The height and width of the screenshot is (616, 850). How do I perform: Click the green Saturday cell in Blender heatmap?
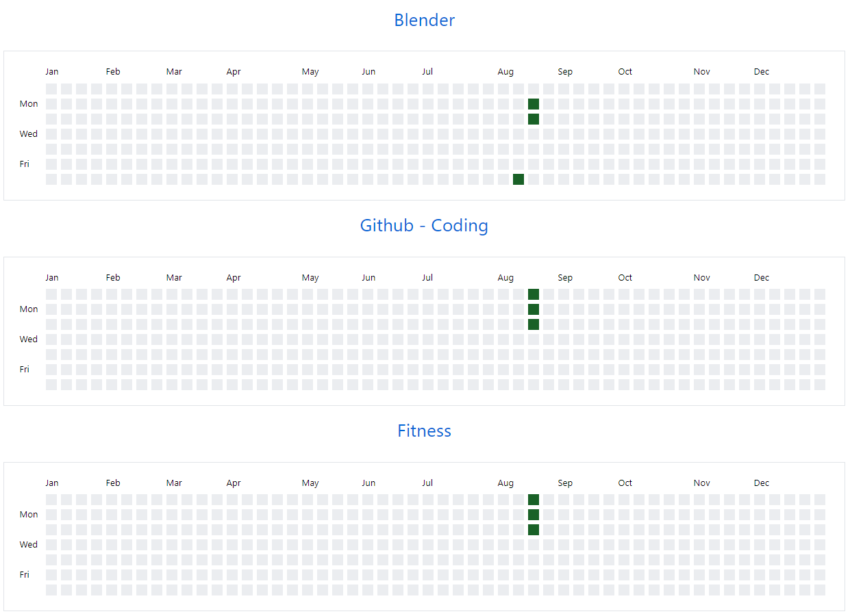tap(518, 179)
